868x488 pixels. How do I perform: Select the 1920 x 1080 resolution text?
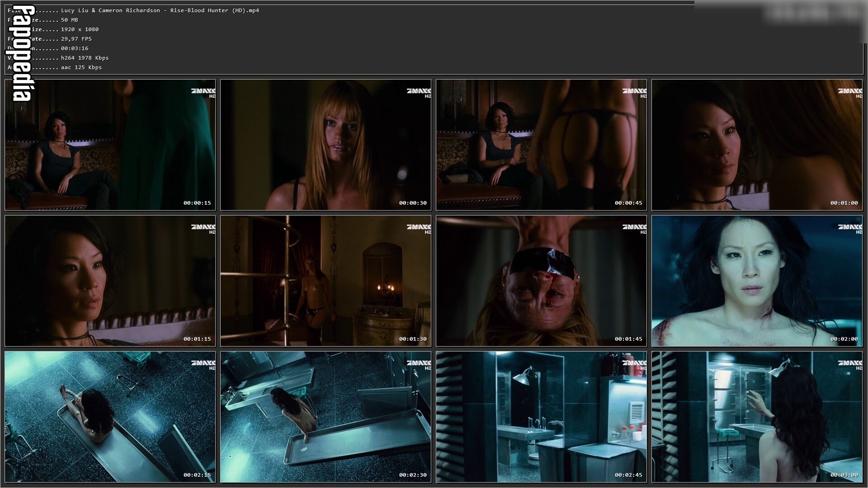80,29
